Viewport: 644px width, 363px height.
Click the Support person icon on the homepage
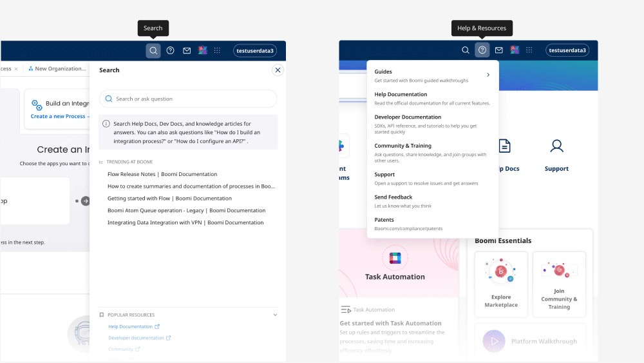click(556, 146)
